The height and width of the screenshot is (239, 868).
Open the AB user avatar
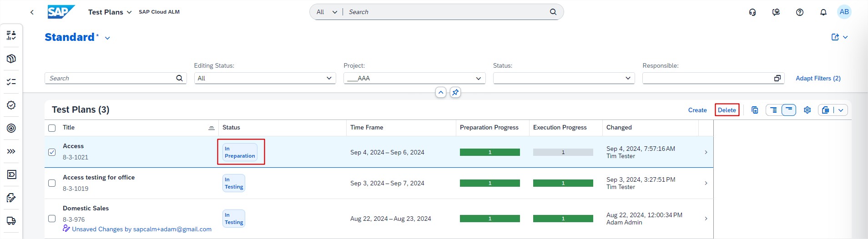point(844,12)
